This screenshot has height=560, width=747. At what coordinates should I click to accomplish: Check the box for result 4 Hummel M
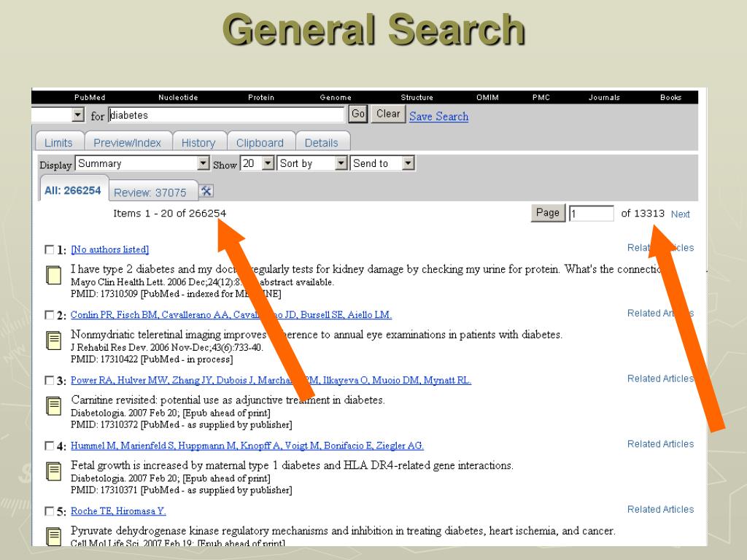coord(49,446)
